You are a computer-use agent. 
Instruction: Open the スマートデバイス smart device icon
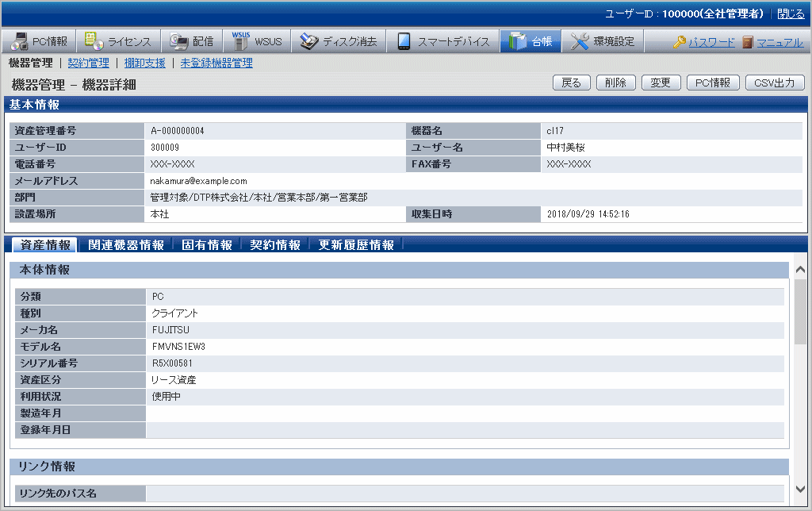coord(404,42)
